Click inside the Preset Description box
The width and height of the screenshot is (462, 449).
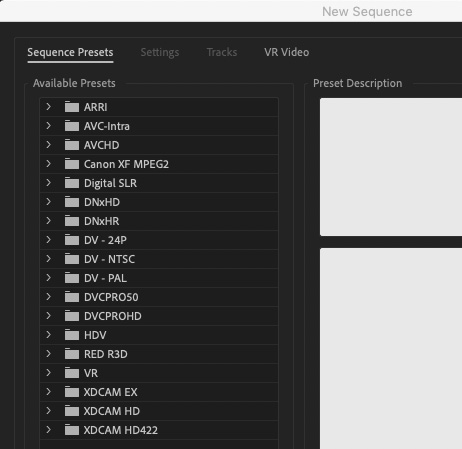(x=391, y=167)
